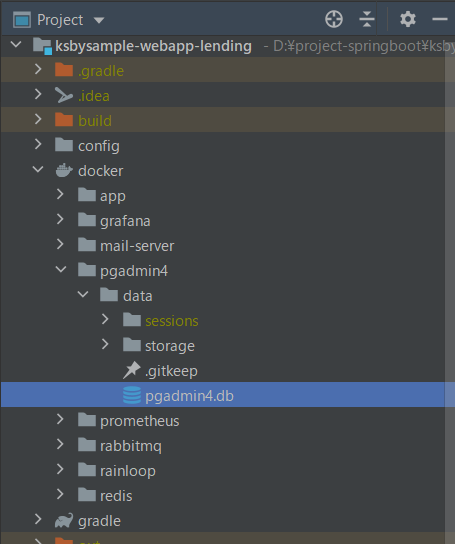The width and height of the screenshot is (455, 544).
Task: Click the pgadmin4 folder icon
Action: [87, 270]
